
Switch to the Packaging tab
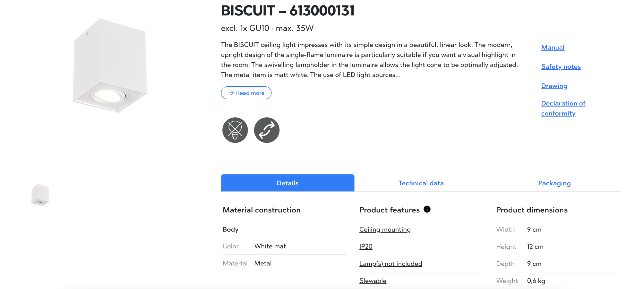pos(554,183)
